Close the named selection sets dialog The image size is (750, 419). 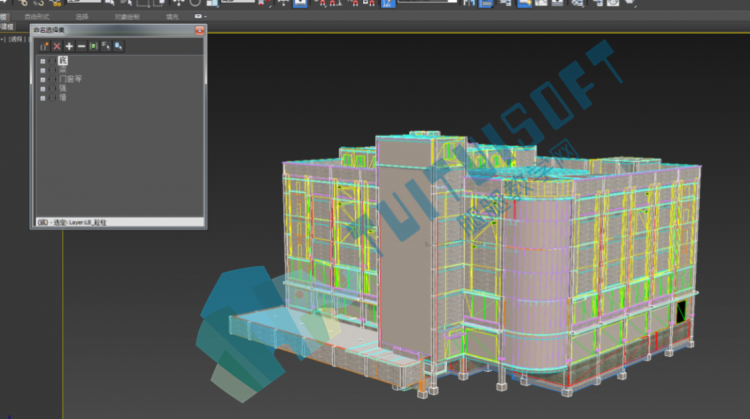(199, 30)
